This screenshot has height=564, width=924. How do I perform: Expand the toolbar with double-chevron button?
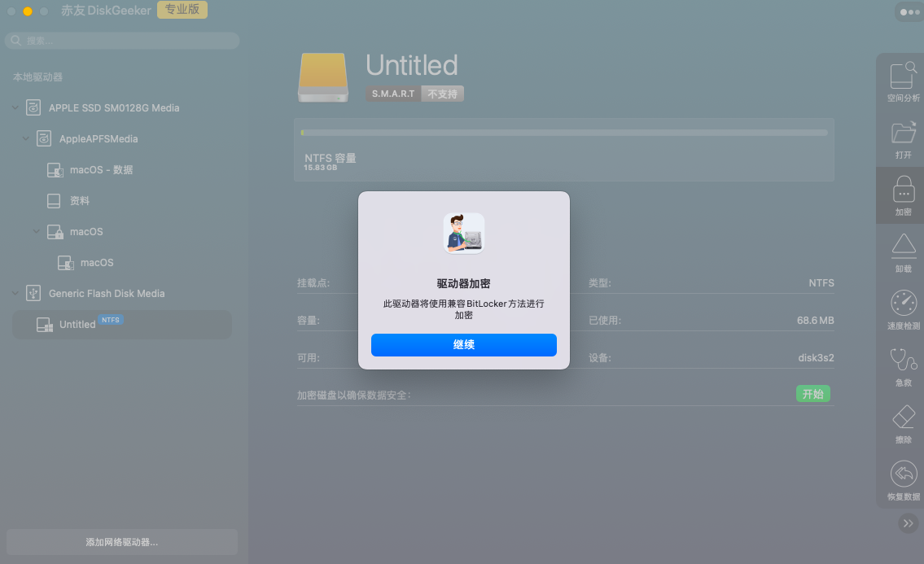click(x=908, y=523)
